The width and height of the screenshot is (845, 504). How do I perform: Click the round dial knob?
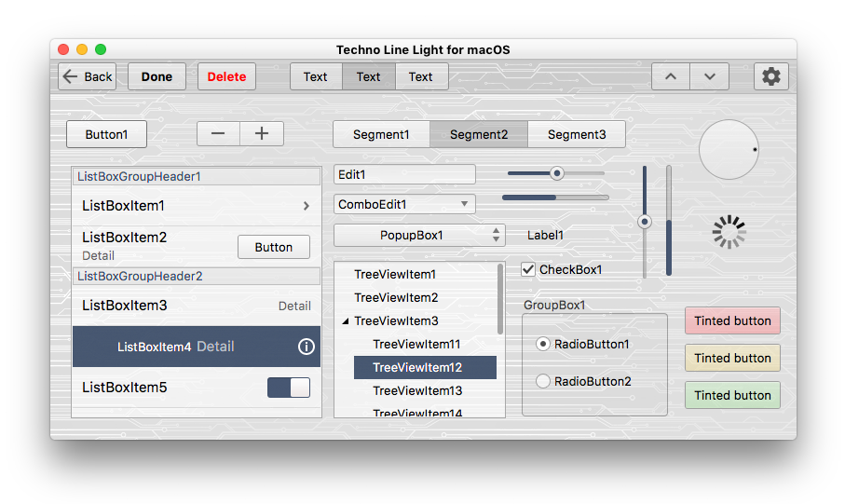[x=729, y=149]
